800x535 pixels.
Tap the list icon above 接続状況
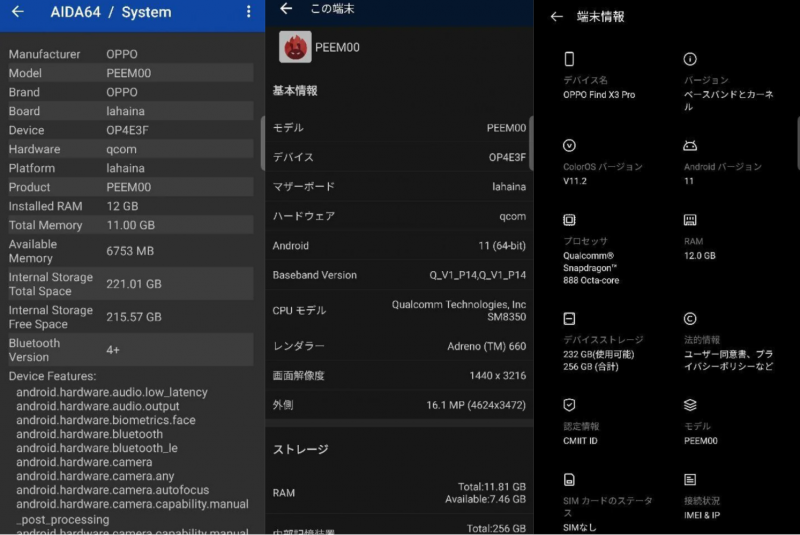[690, 479]
